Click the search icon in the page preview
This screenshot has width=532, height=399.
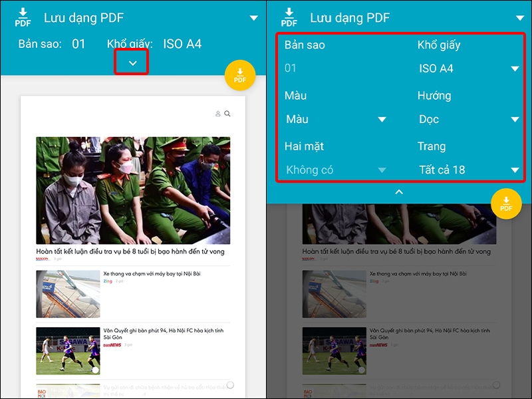point(227,114)
